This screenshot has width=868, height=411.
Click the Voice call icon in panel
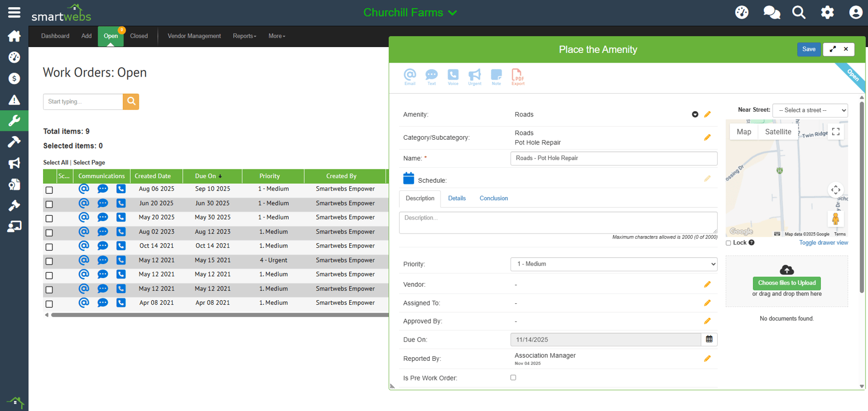coord(453,77)
